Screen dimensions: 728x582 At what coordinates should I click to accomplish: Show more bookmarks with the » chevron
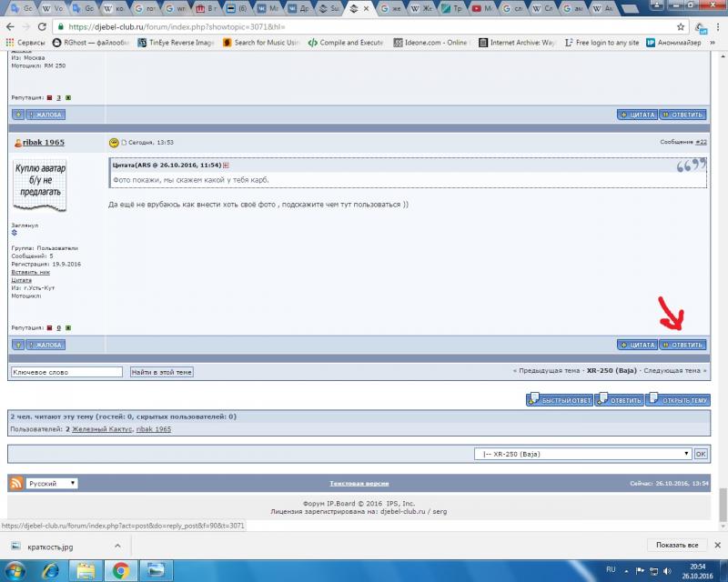(x=713, y=43)
